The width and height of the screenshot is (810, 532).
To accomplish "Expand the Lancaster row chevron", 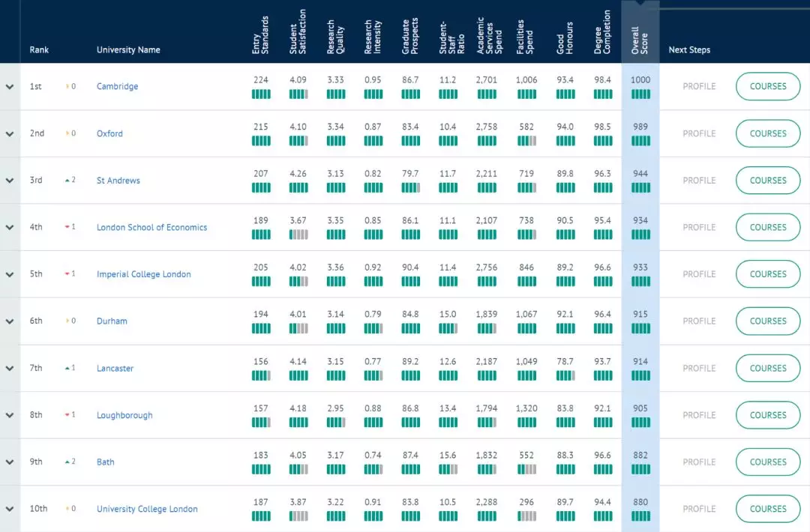I will click(10, 369).
